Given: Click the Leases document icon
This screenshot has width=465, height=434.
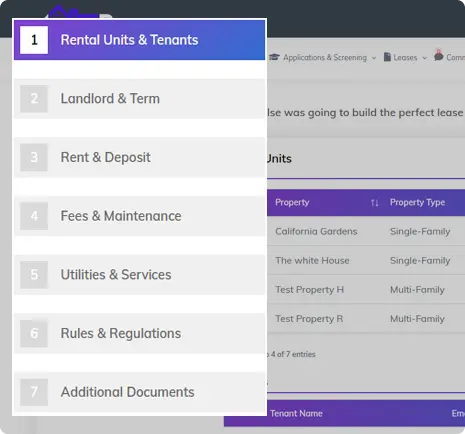Looking at the screenshot, I should tap(387, 57).
